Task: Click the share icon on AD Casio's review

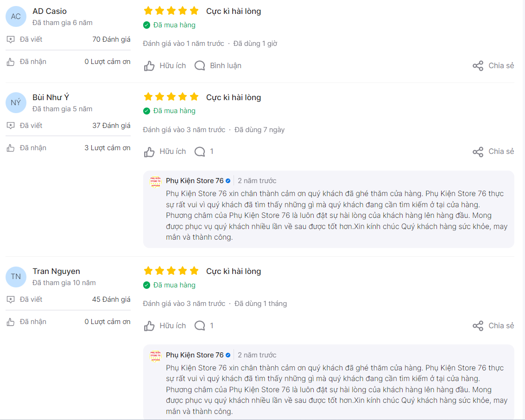Action: tap(478, 66)
